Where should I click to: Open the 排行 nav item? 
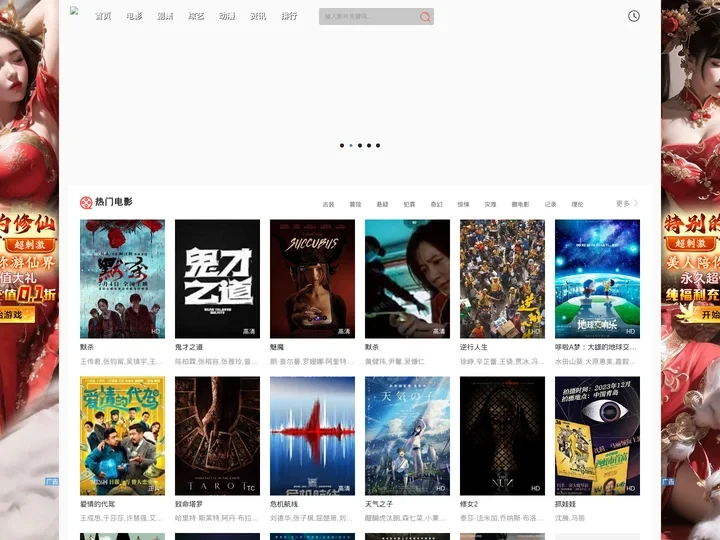tap(289, 16)
